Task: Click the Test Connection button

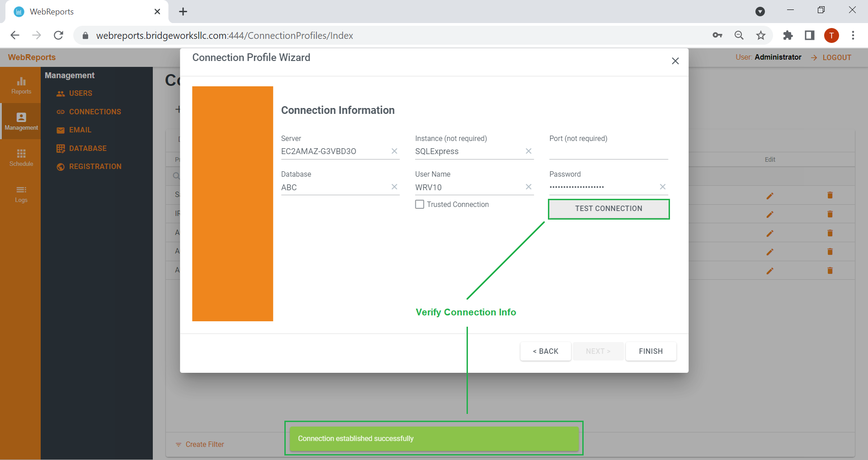Action: click(609, 209)
